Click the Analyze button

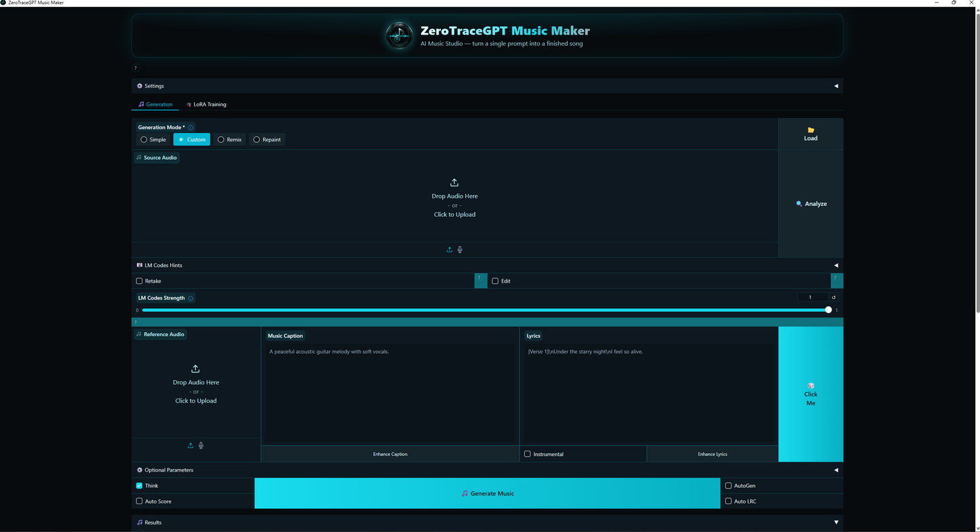[810, 203]
